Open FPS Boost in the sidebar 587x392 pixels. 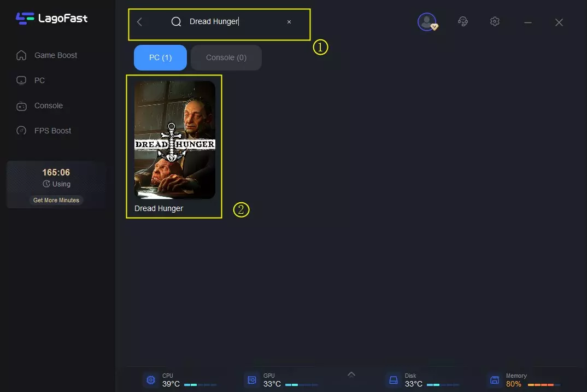coord(44,131)
